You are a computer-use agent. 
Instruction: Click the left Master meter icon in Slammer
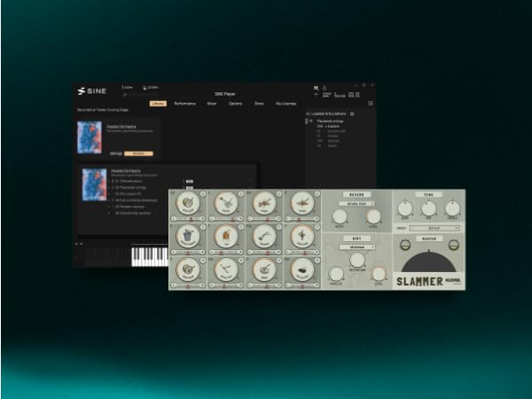point(405,245)
